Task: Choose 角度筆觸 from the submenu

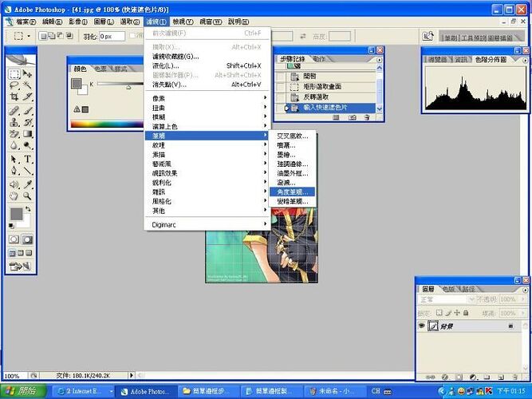Action: click(292, 192)
